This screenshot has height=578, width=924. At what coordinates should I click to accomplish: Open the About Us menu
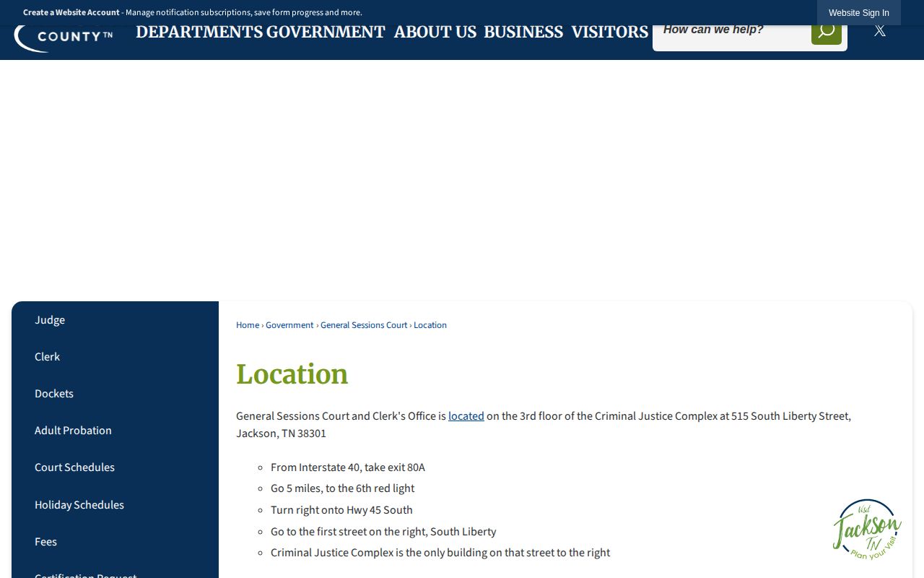pos(435,32)
